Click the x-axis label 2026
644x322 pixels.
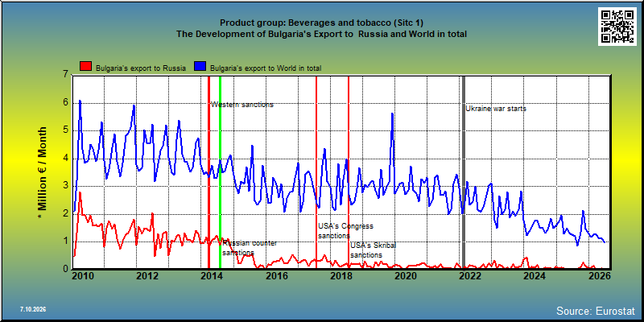598,275
